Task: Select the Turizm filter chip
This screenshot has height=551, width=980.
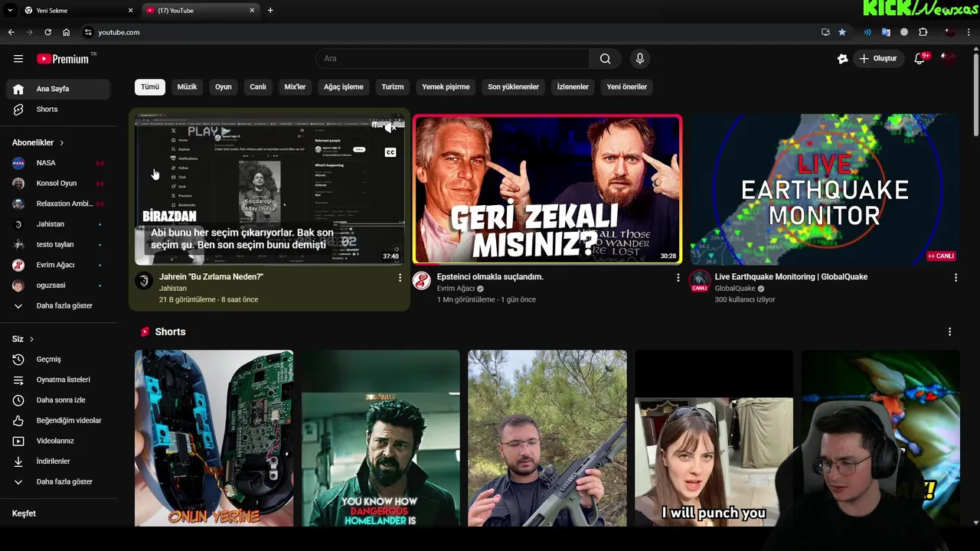Action: [393, 87]
